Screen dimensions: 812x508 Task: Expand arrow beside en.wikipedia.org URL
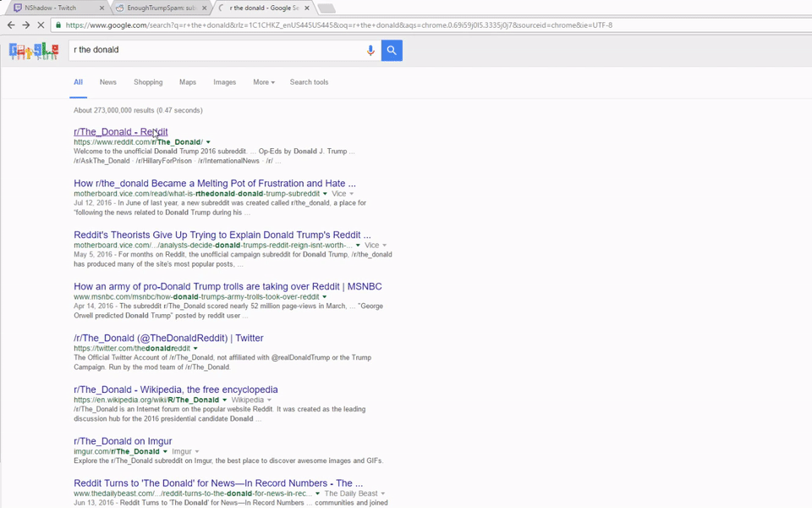coord(224,400)
